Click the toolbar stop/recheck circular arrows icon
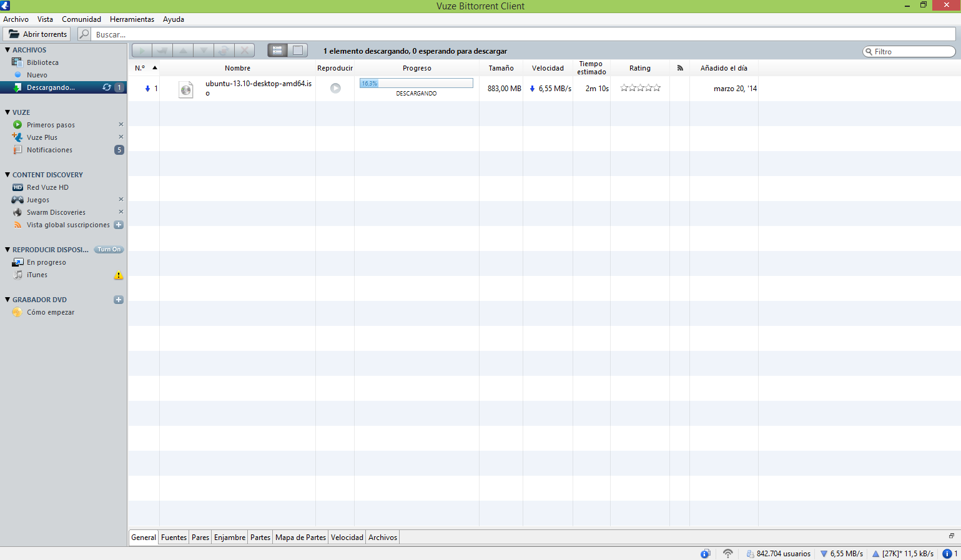The image size is (961, 560). tap(224, 51)
